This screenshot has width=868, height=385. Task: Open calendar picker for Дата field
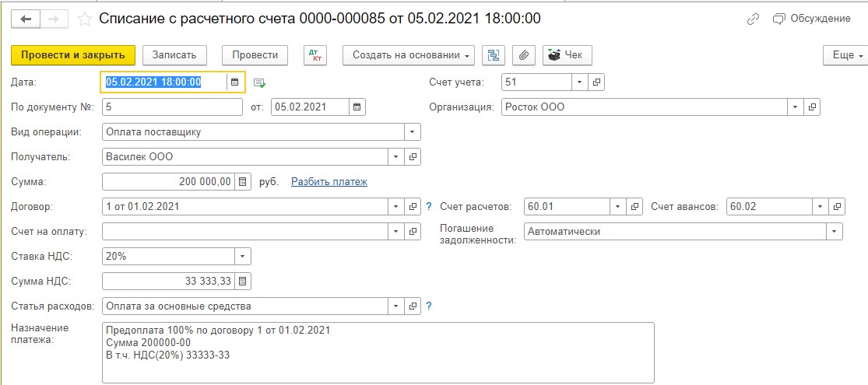[235, 82]
